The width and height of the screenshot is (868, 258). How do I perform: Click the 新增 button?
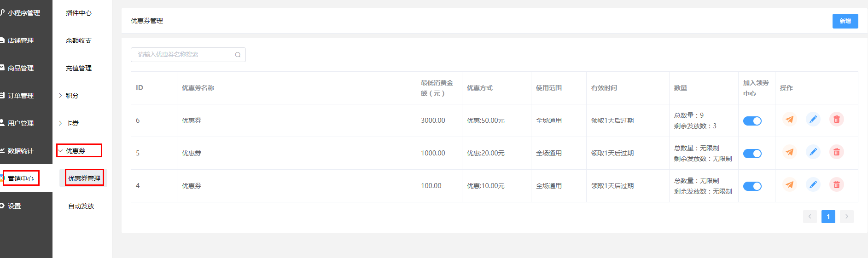click(845, 21)
